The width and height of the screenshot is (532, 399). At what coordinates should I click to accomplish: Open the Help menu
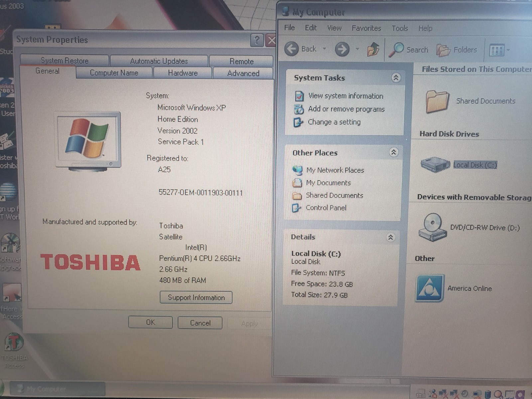425,29
